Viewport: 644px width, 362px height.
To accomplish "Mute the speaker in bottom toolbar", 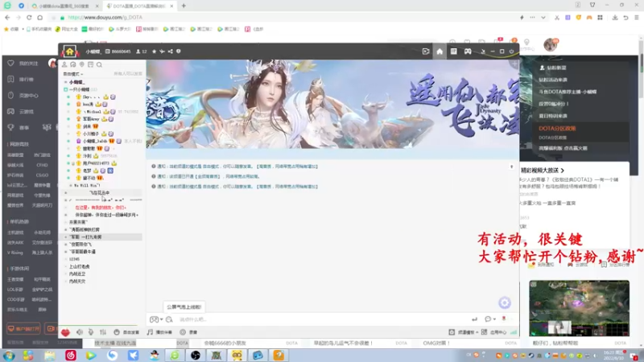I will pos(80,332).
